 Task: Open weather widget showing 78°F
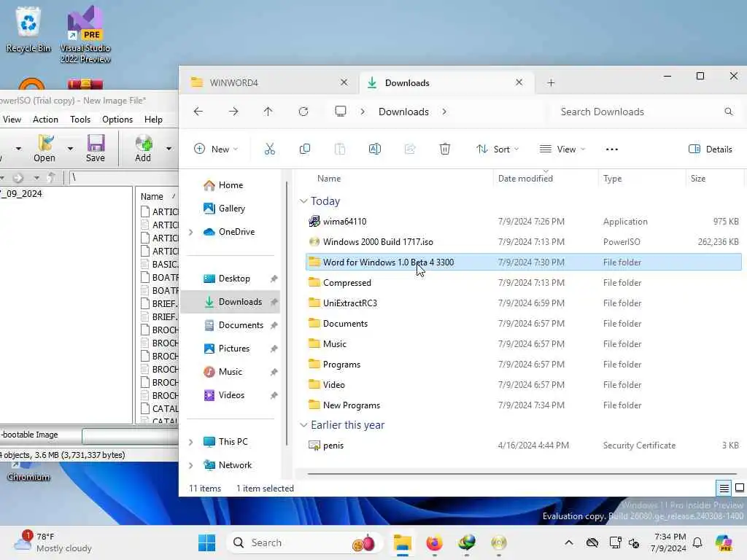coord(53,542)
